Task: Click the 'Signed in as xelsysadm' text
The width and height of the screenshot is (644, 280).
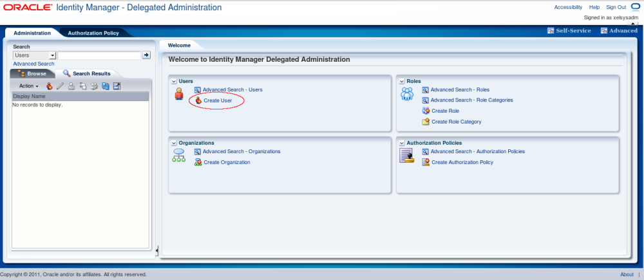Action: (611, 17)
